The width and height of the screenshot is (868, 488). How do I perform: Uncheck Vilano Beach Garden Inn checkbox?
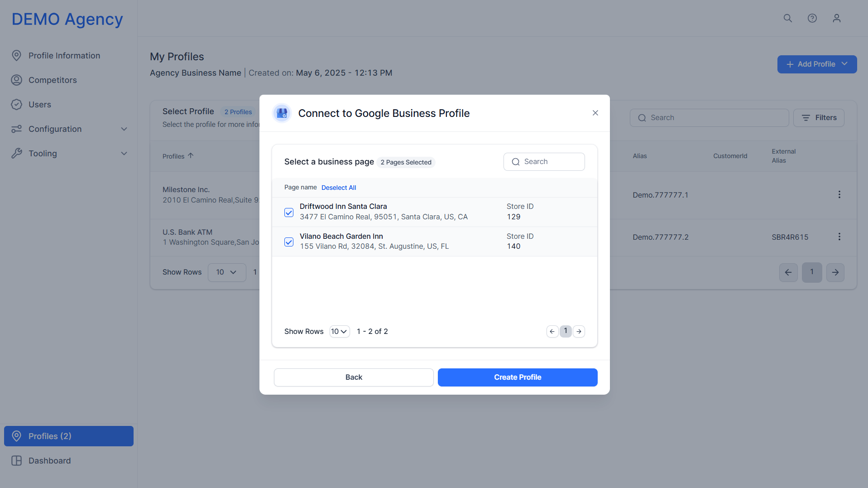[289, 242]
